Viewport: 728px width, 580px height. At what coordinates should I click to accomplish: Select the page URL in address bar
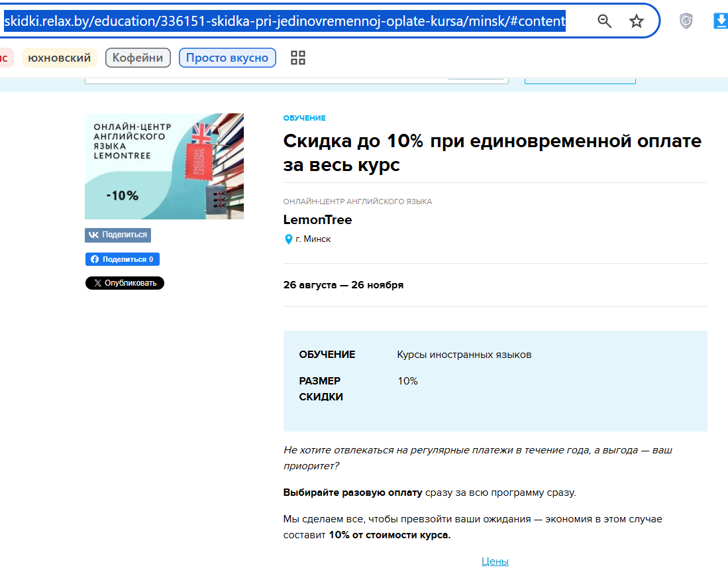(x=285, y=21)
